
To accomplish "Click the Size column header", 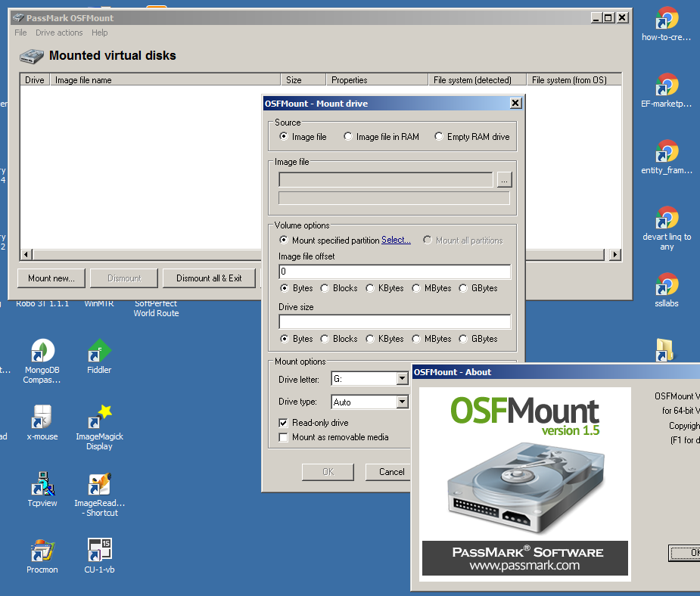I will tap(303, 80).
